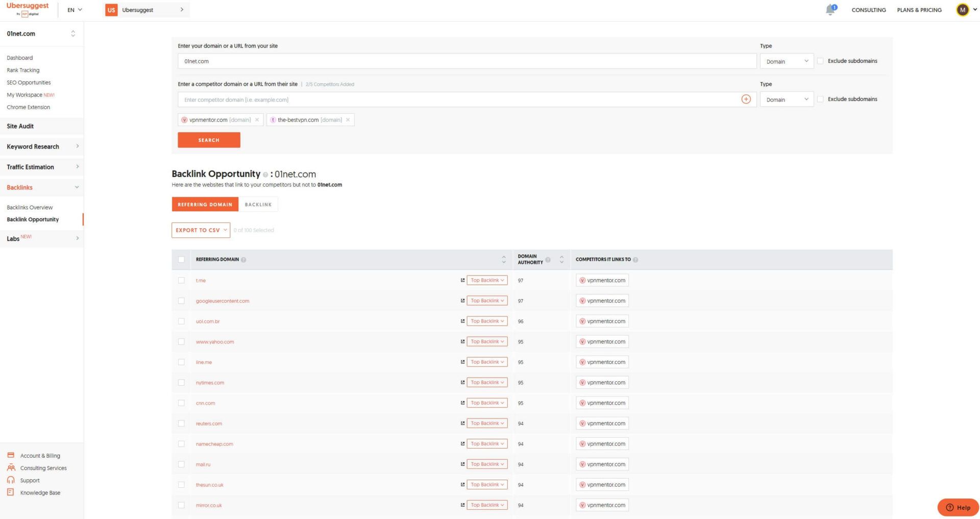Screen dimensions: 980x519
Task: Open the 01net.com project switcher
Action: (41, 34)
